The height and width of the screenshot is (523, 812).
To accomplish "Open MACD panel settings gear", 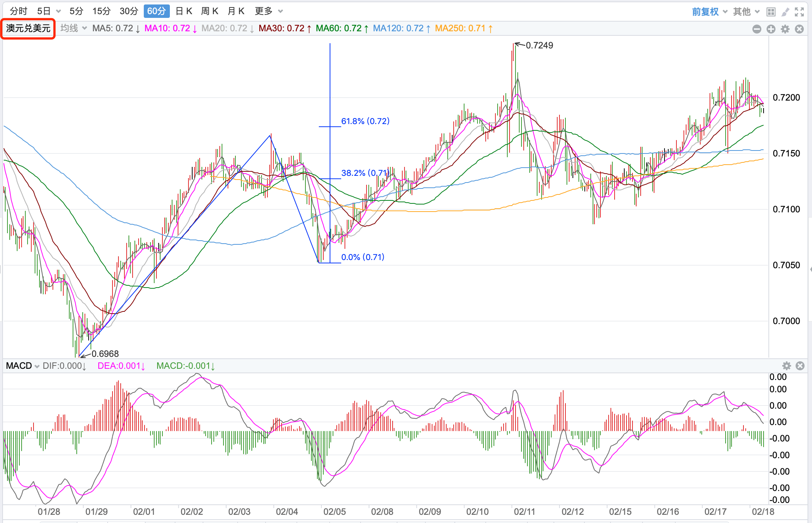I will [786, 366].
